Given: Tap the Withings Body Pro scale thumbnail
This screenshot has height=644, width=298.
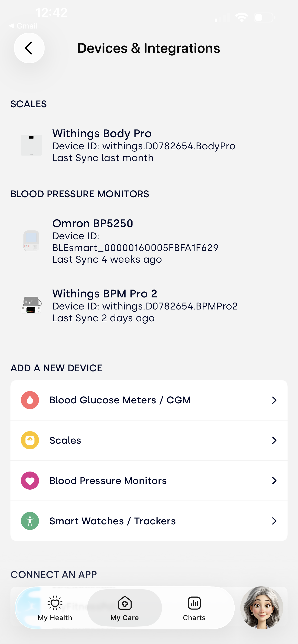Looking at the screenshot, I should tap(31, 145).
